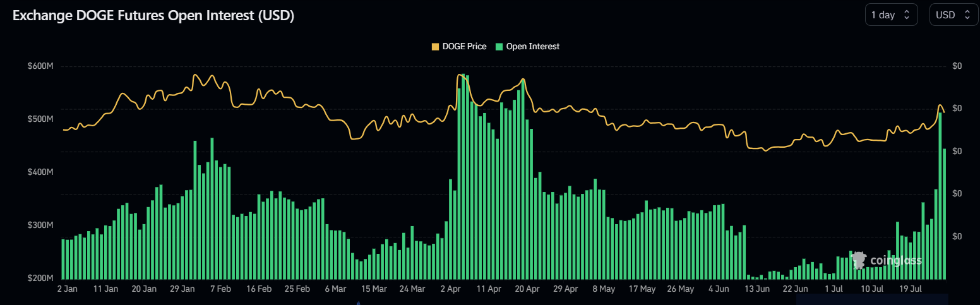
Task: Click the green Open Interest legend swatch
Action: click(x=499, y=46)
